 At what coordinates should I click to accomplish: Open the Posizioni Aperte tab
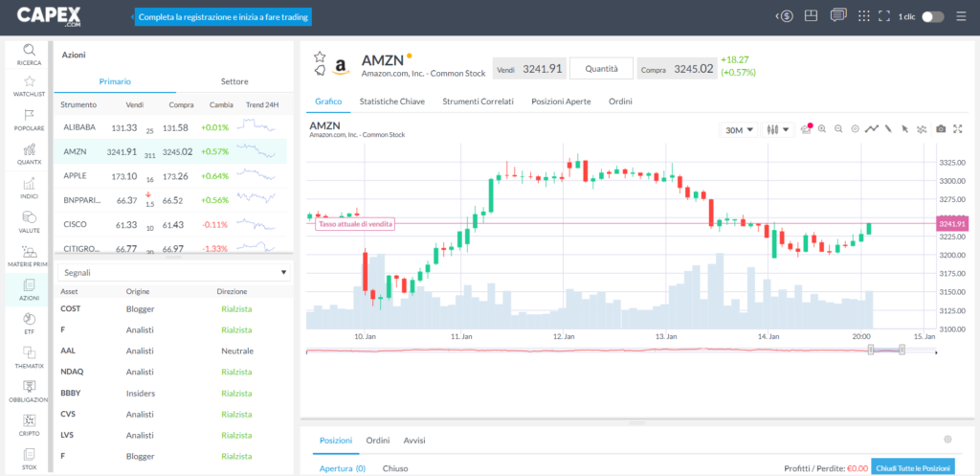pos(561,102)
